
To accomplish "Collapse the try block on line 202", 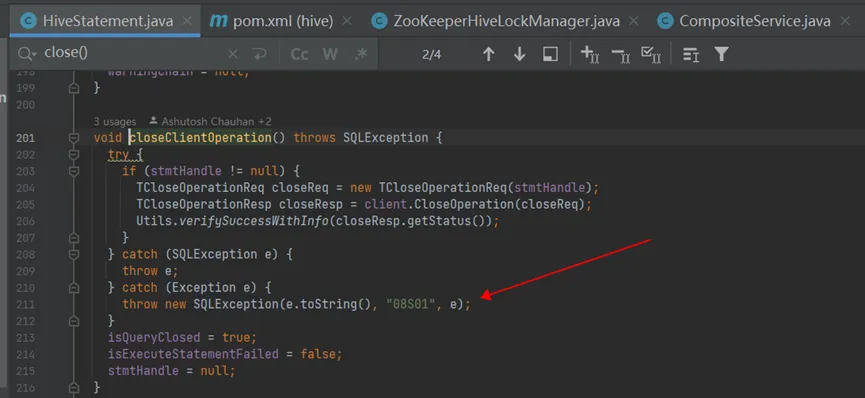I will pyautogui.click(x=74, y=155).
